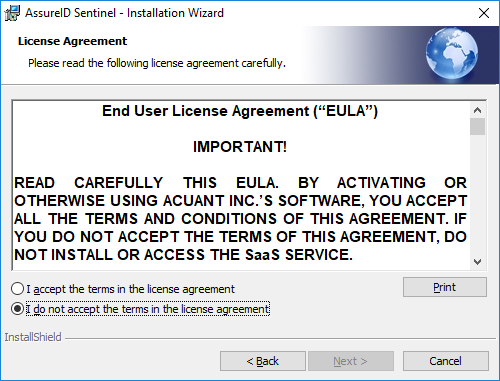Close the Installation Wizard window
Image resolution: width=500 pixels, height=381 pixels.
tap(484, 13)
